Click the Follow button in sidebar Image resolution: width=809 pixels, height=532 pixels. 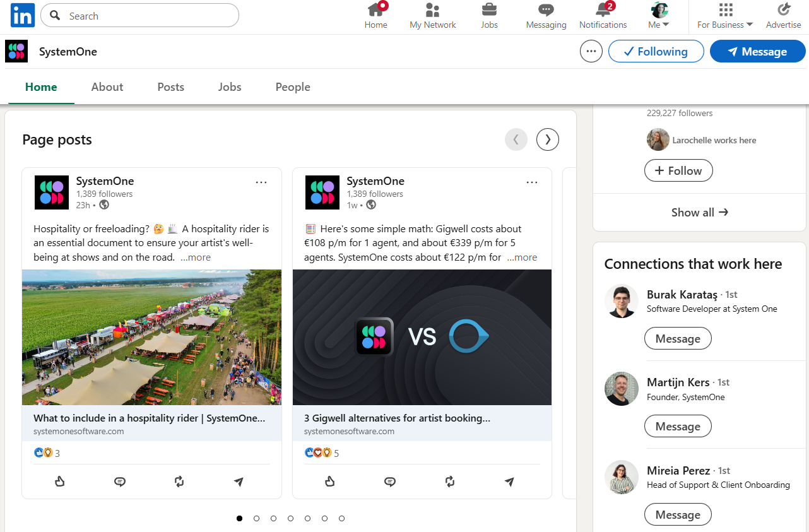tap(678, 170)
